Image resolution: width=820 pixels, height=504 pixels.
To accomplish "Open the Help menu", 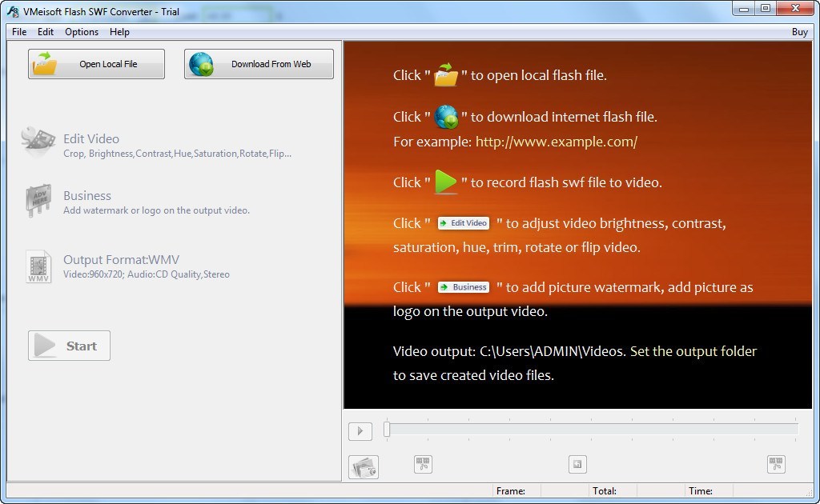I will pos(119,32).
